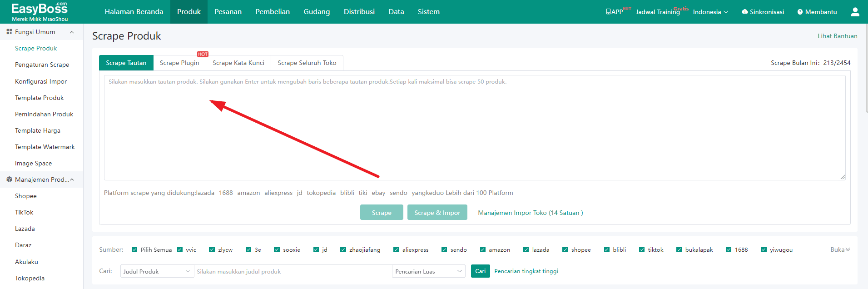Uncheck the jd source checkbox

click(316, 249)
